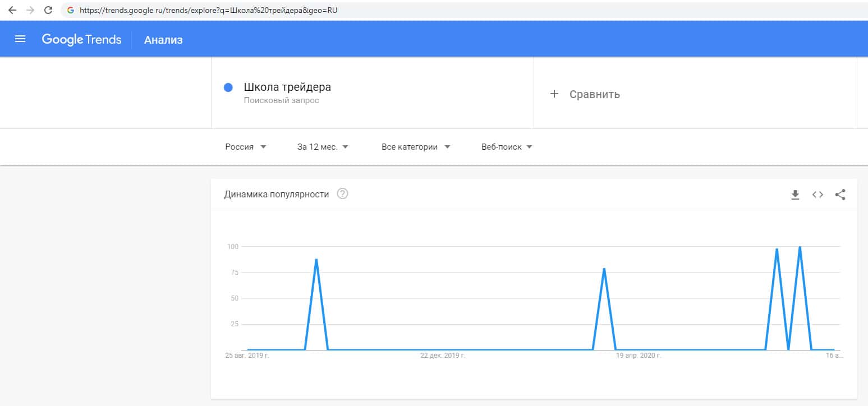The image size is (868, 406).
Task: Open the embed code icon
Action: click(x=818, y=195)
